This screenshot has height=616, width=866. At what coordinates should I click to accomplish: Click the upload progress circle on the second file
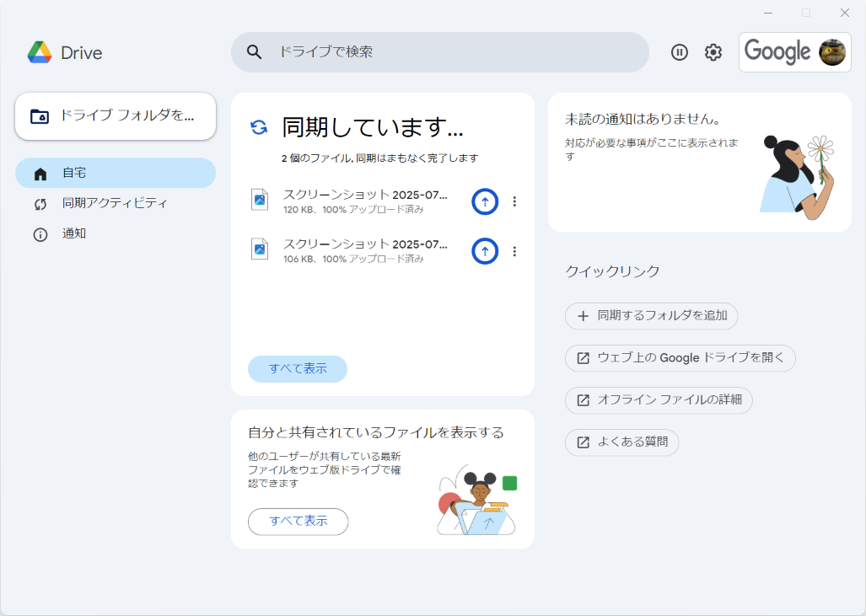485,250
